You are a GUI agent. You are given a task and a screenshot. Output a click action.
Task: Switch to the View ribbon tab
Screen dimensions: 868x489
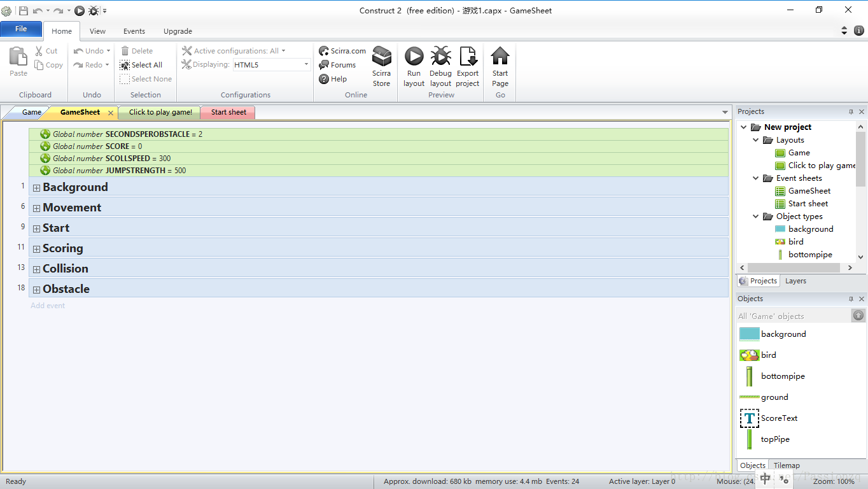[97, 31]
